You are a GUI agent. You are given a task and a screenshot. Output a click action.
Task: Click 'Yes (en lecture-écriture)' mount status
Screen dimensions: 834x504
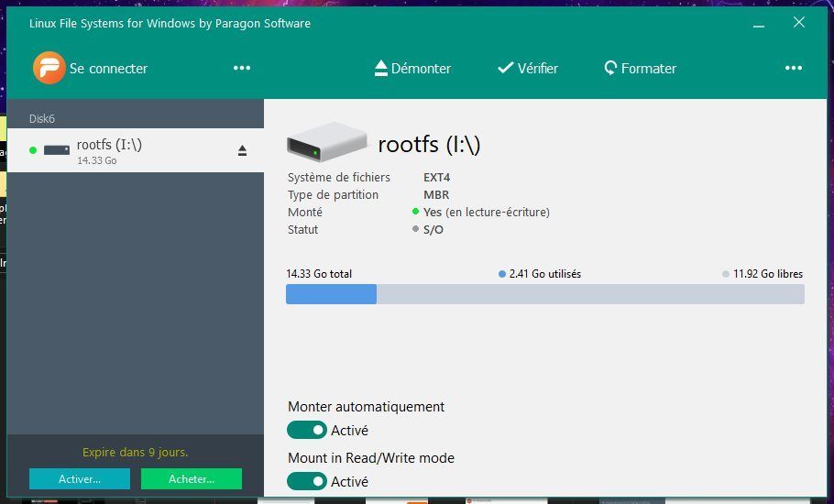click(486, 212)
